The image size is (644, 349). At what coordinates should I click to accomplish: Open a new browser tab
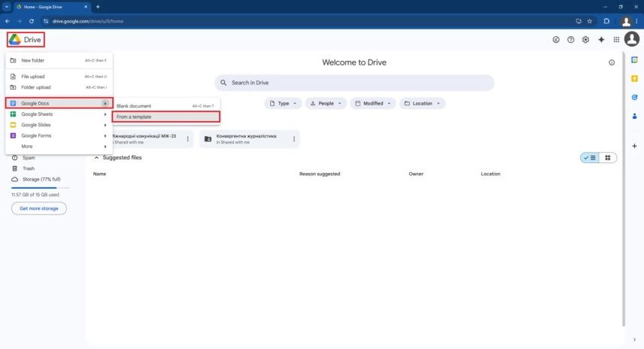click(98, 7)
